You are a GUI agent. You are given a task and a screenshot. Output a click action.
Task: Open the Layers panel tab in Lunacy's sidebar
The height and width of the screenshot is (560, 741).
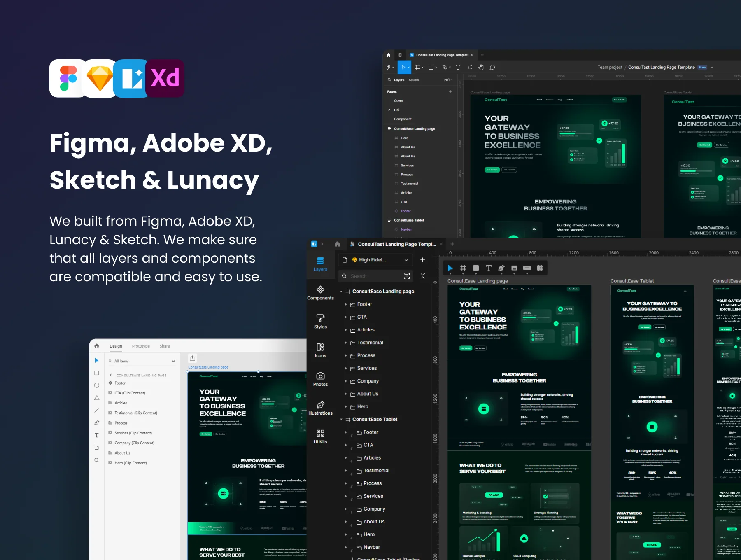320,264
